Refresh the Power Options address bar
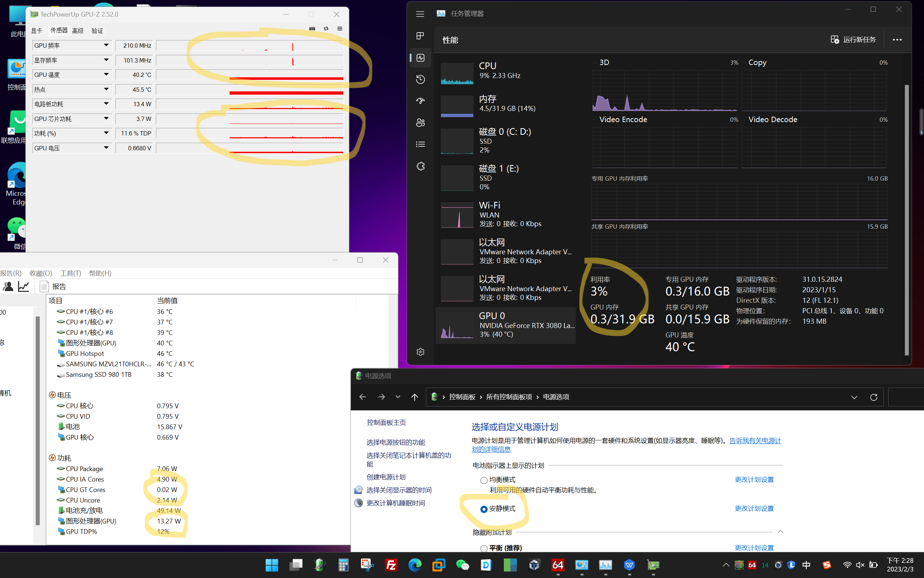 click(x=873, y=397)
